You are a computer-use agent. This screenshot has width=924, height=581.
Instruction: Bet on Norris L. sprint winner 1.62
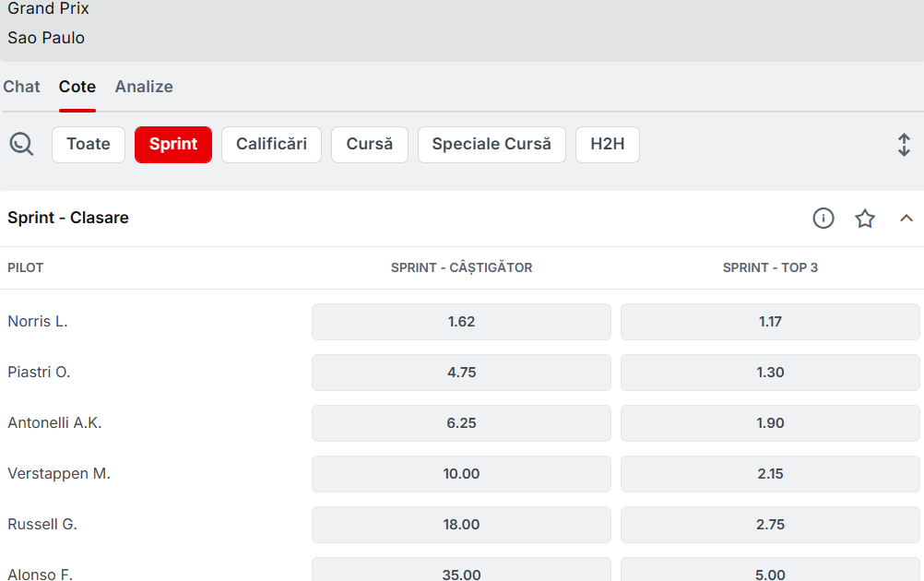(461, 322)
